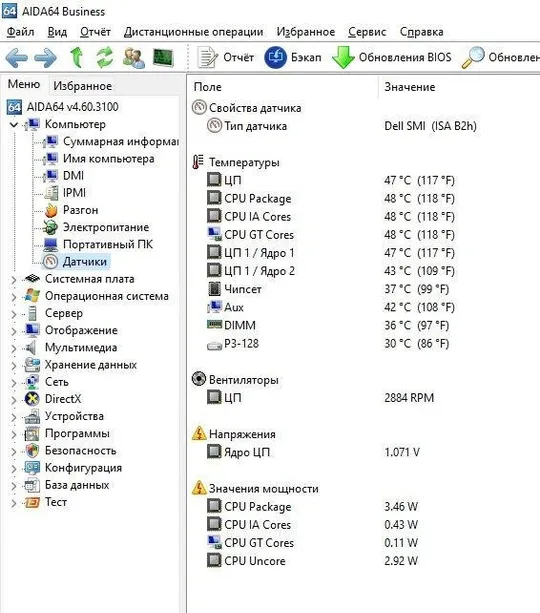Select the Портативный ПК tree item
Image resolution: width=540 pixels, height=613 pixels.
coord(98,244)
